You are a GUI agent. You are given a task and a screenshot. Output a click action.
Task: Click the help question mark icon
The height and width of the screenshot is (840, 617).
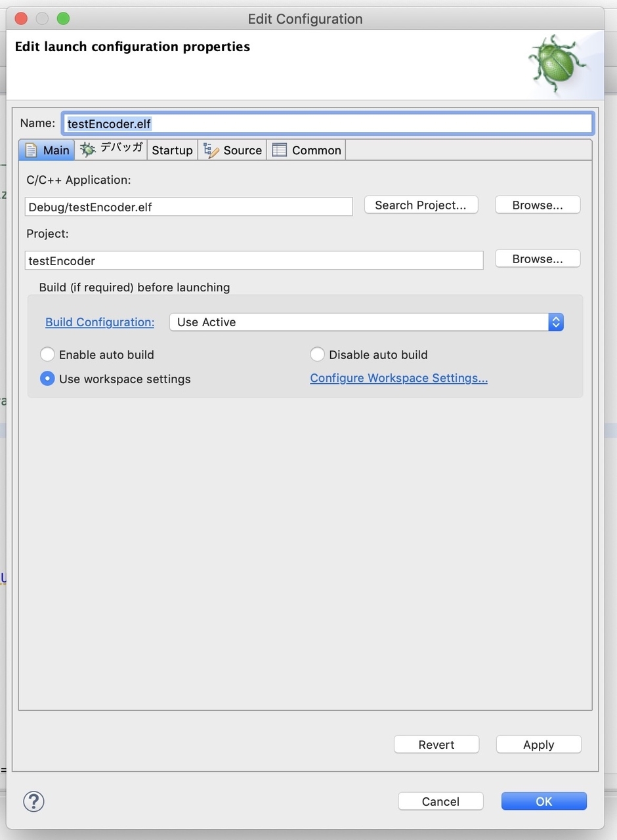click(33, 801)
